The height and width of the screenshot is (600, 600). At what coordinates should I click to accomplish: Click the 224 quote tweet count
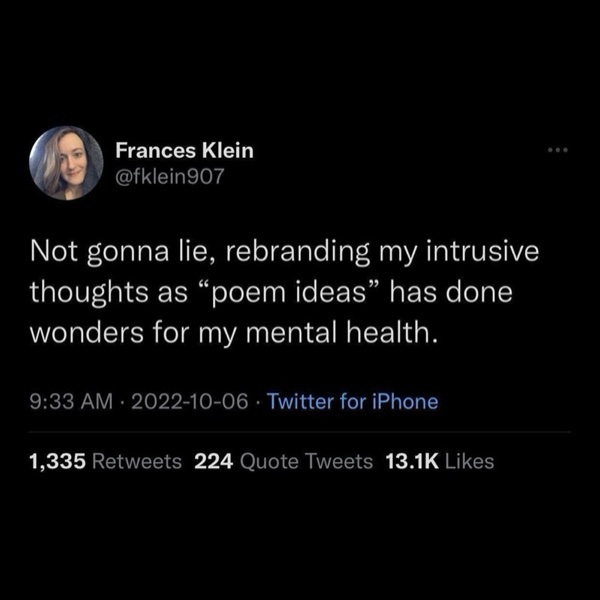(215, 461)
